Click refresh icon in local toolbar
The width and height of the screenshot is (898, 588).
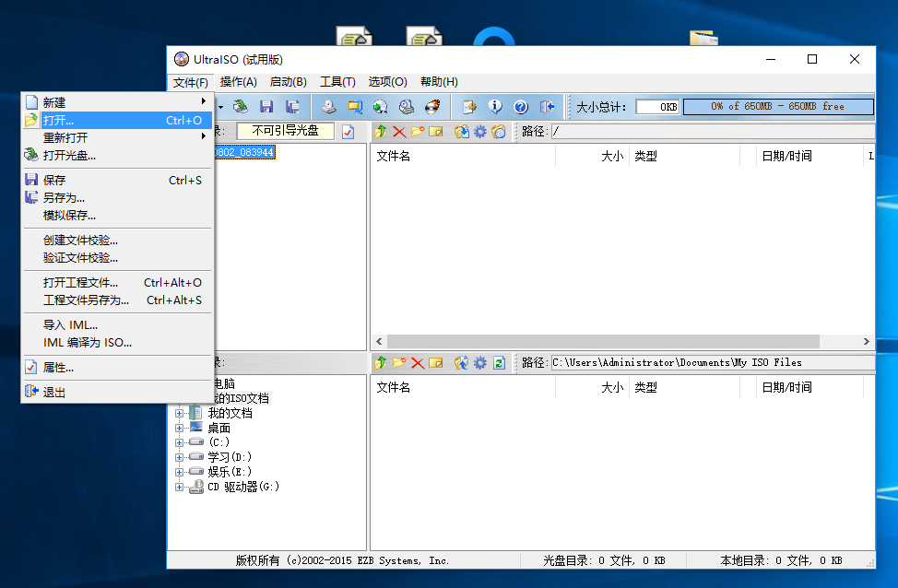(x=499, y=362)
